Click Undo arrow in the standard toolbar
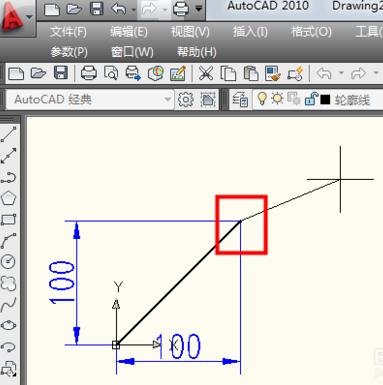383x385 pixels. pos(324,73)
